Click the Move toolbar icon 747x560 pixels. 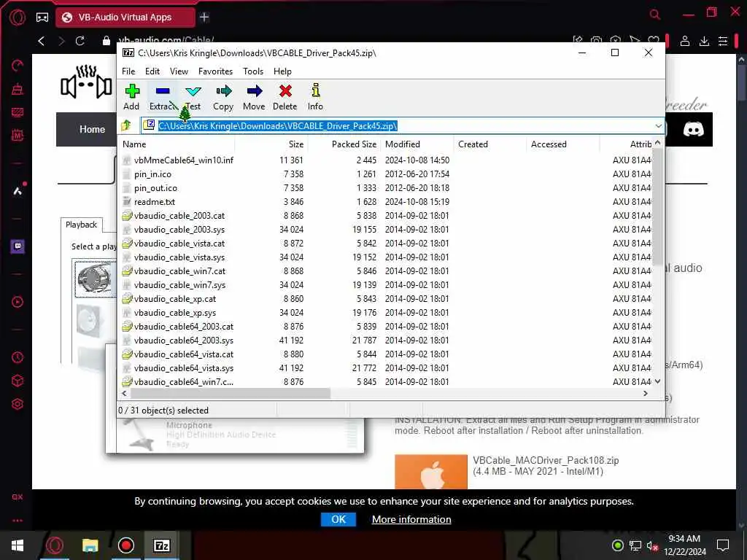[x=254, y=97]
